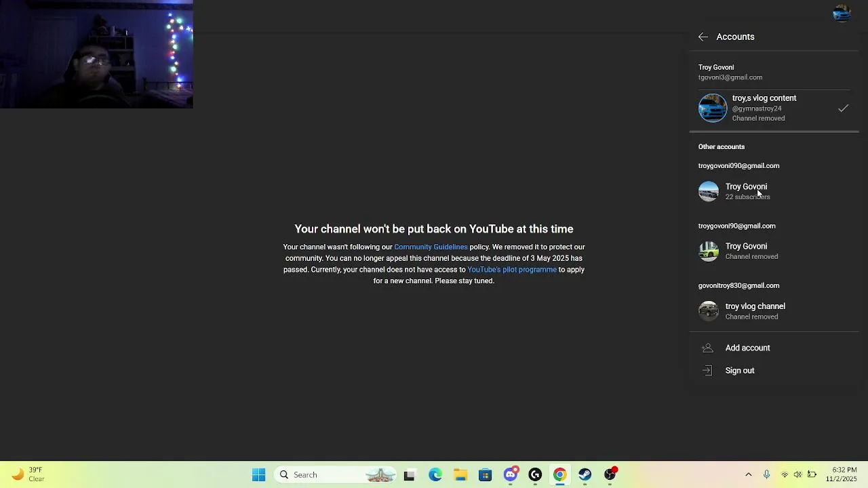Open the weather widget showing 39°F
The width and height of the screenshot is (868, 488).
pyautogui.click(x=27, y=474)
